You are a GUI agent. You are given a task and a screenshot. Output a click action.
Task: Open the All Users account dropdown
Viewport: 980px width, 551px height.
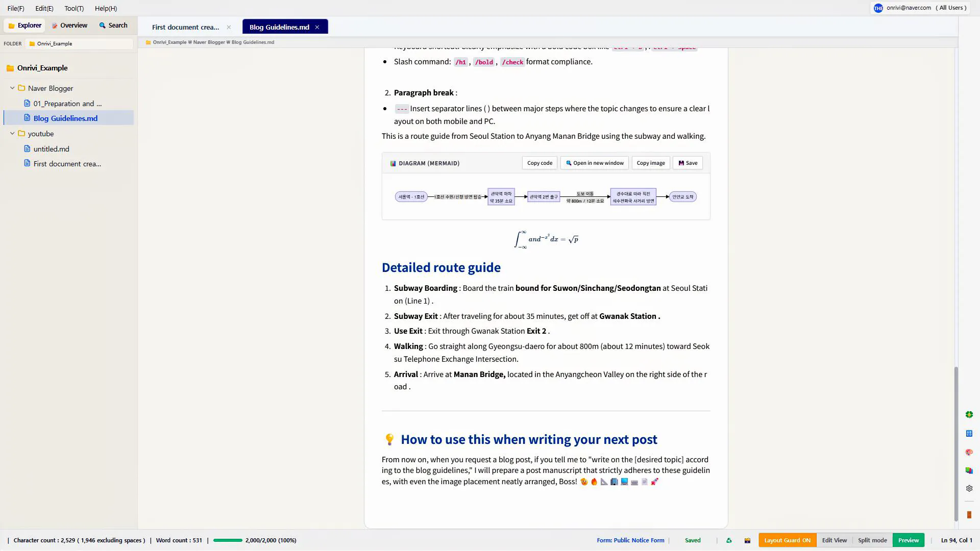coord(951,8)
